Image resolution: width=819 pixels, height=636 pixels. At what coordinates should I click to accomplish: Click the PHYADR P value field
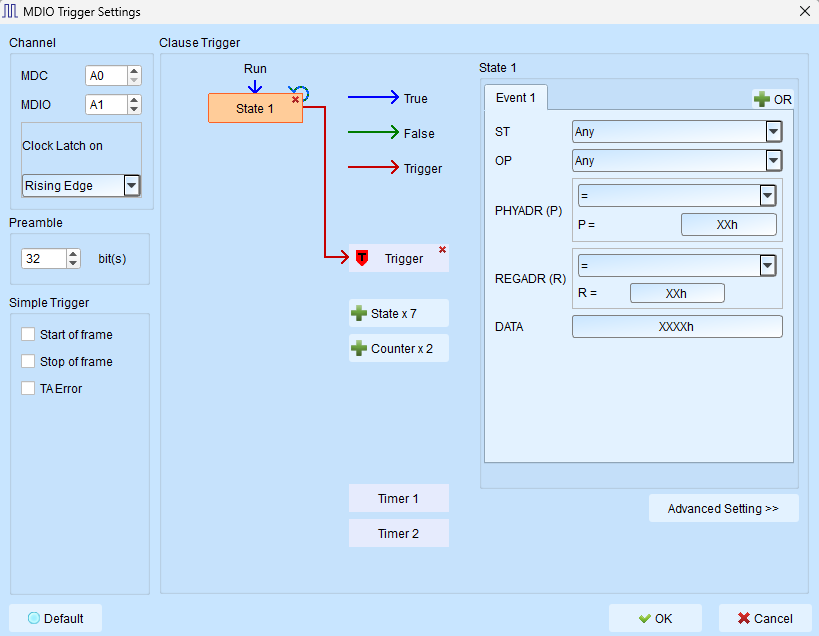tap(728, 225)
